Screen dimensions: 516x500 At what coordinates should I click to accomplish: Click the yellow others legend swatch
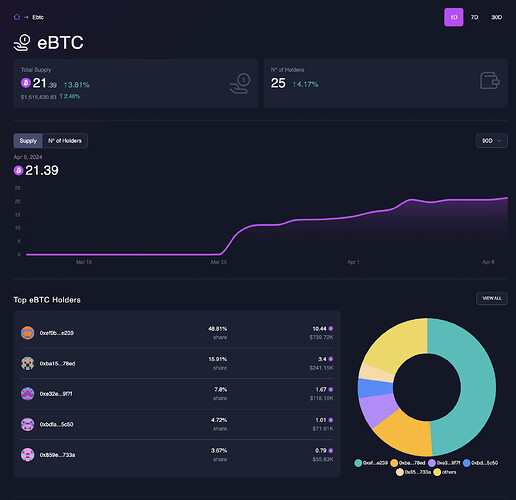click(x=437, y=472)
